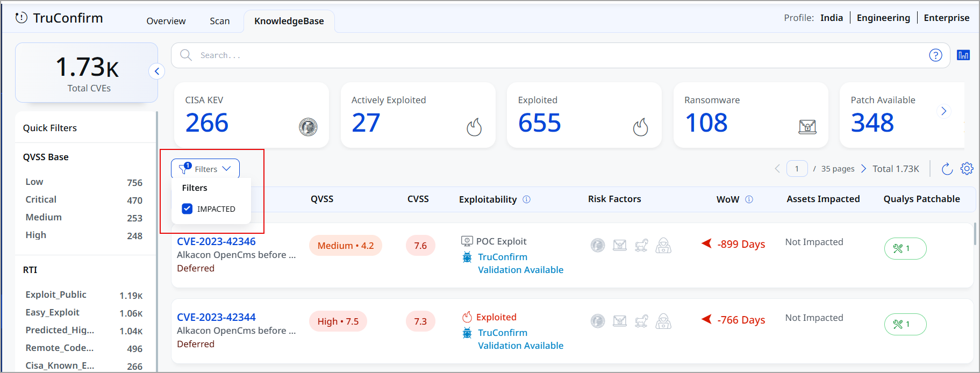The width and height of the screenshot is (980, 373).
Task: Click the Ransomware card icon
Action: (x=807, y=127)
